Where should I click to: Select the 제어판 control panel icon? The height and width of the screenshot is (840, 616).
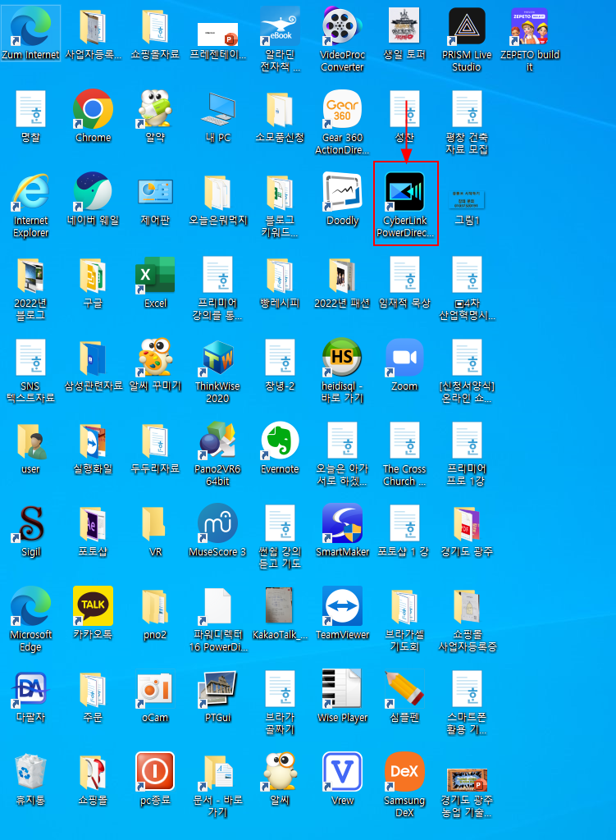coord(155,192)
